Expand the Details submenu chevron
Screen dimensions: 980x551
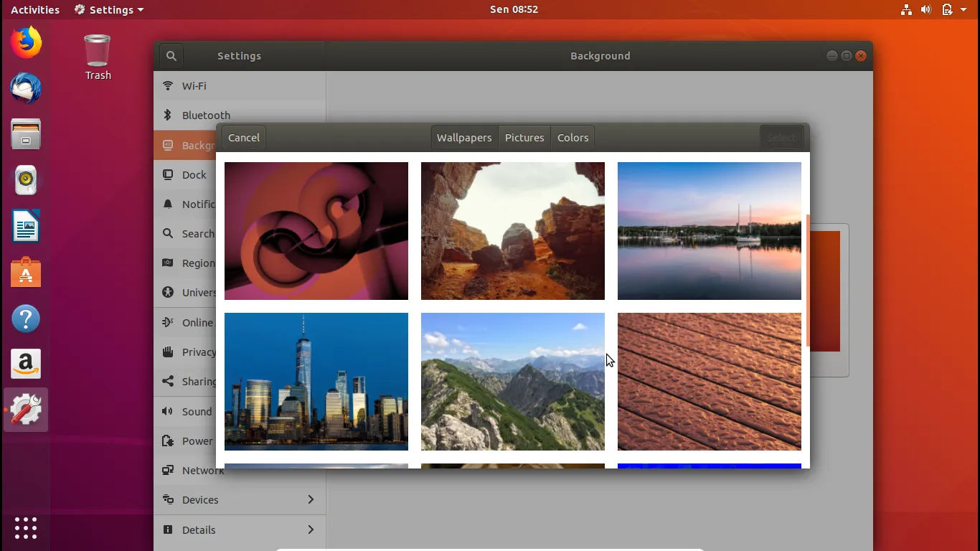pyautogui.click(x=311, y=529)
